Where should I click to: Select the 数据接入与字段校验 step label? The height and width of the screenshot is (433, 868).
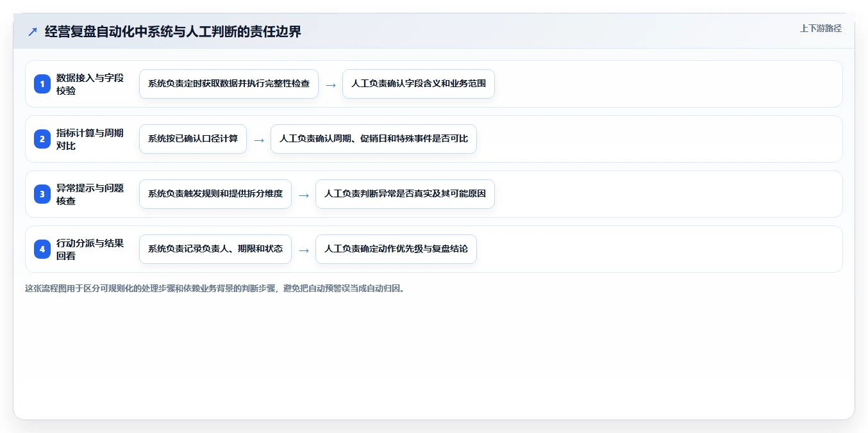tap(90, 84)
